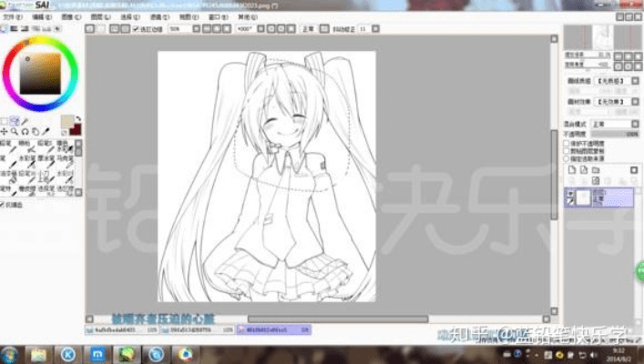
Task: Open the 画纸质感 dropdown
Action: (615, 80)
